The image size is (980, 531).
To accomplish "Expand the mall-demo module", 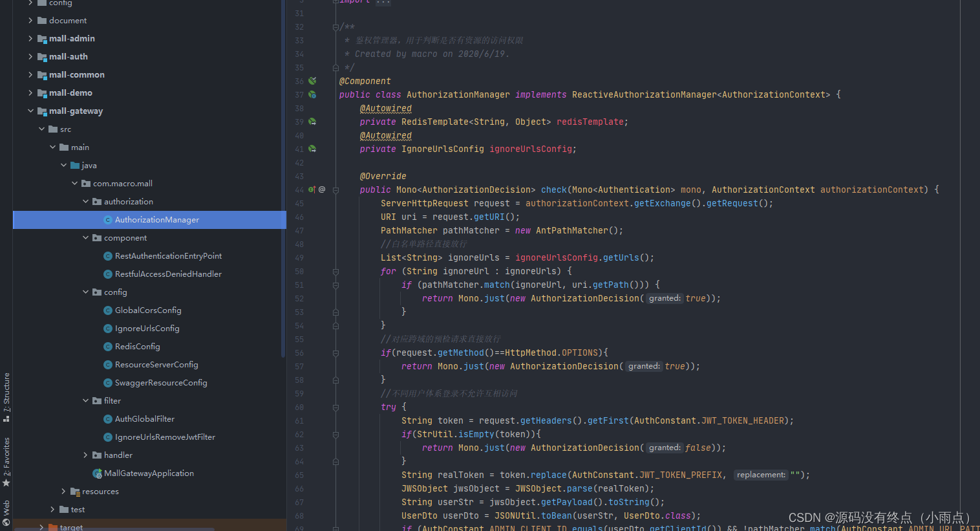I will [30, 93].
